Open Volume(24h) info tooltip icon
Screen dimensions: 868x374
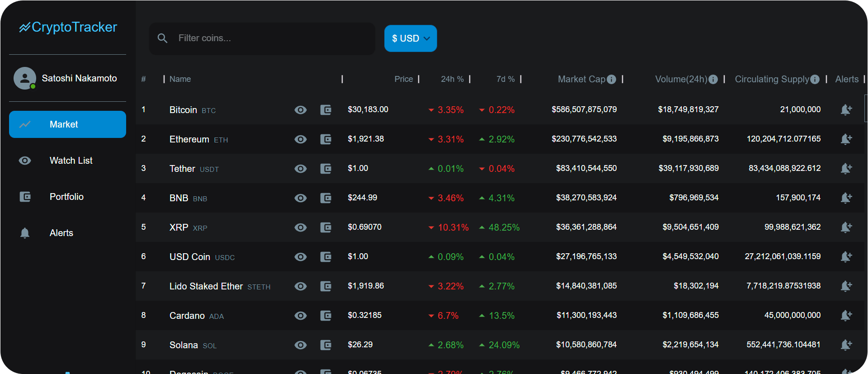pyautogui.click(x=713, y=80)
